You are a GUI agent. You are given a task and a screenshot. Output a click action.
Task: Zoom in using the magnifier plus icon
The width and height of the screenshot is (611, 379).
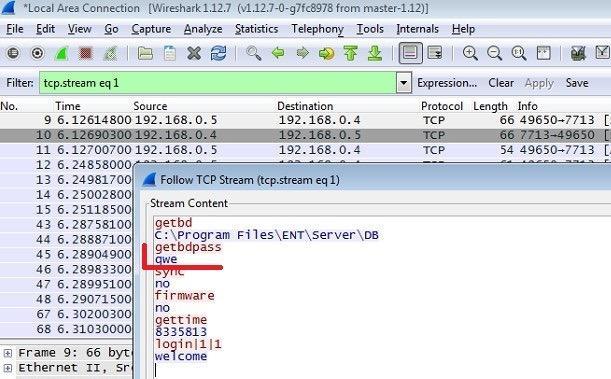[470, 53]
